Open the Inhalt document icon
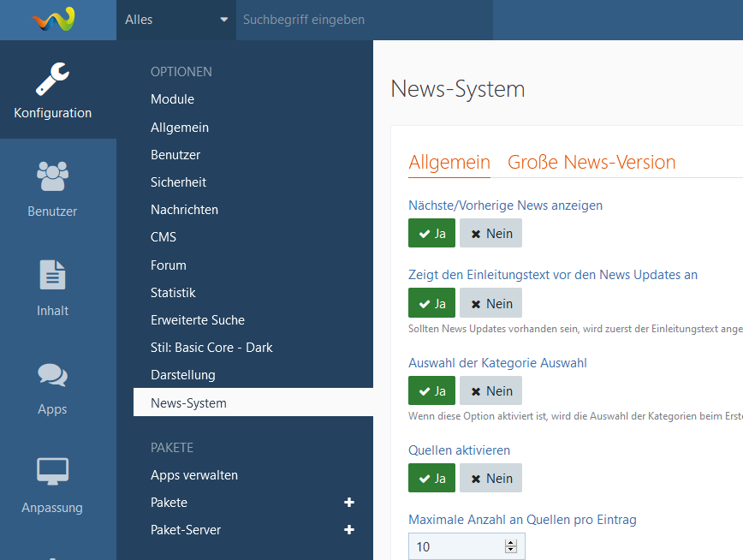The width and height of the screenshot is (743, 560). pos(52,276)
